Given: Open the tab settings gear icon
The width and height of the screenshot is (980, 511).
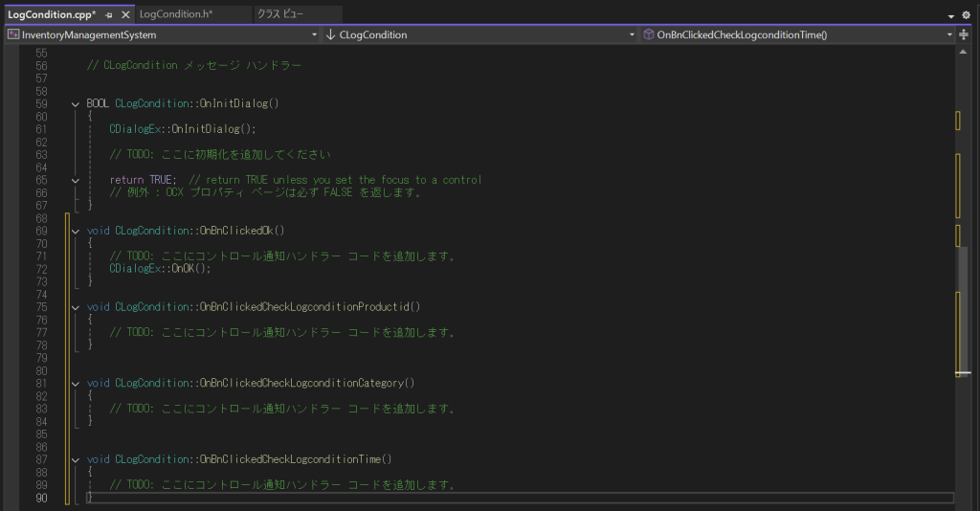Looking at the screenshot, I should point(966,15).
